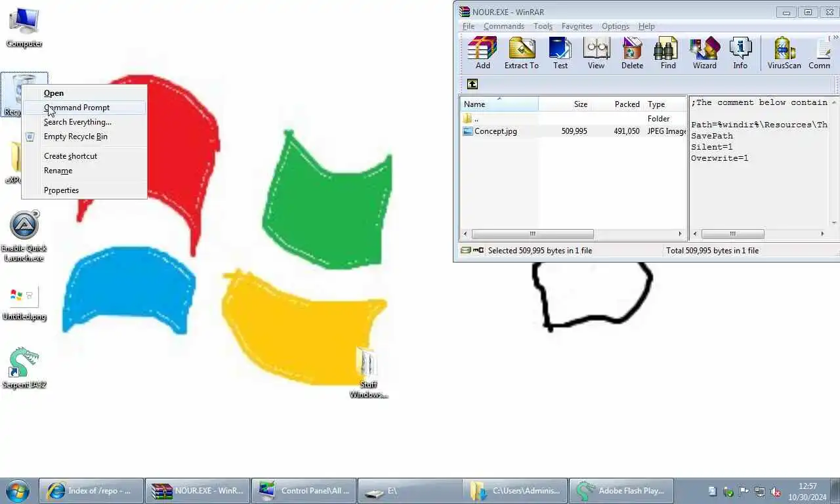Click the up-one-level folder icon
Viewport: 840px width, 504px height.
(472, 84)
